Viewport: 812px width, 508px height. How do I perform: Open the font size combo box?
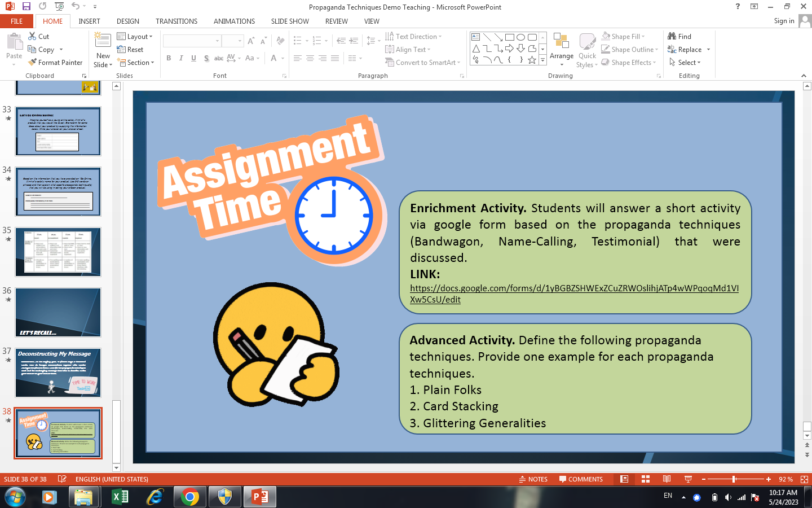click(232, 41)
